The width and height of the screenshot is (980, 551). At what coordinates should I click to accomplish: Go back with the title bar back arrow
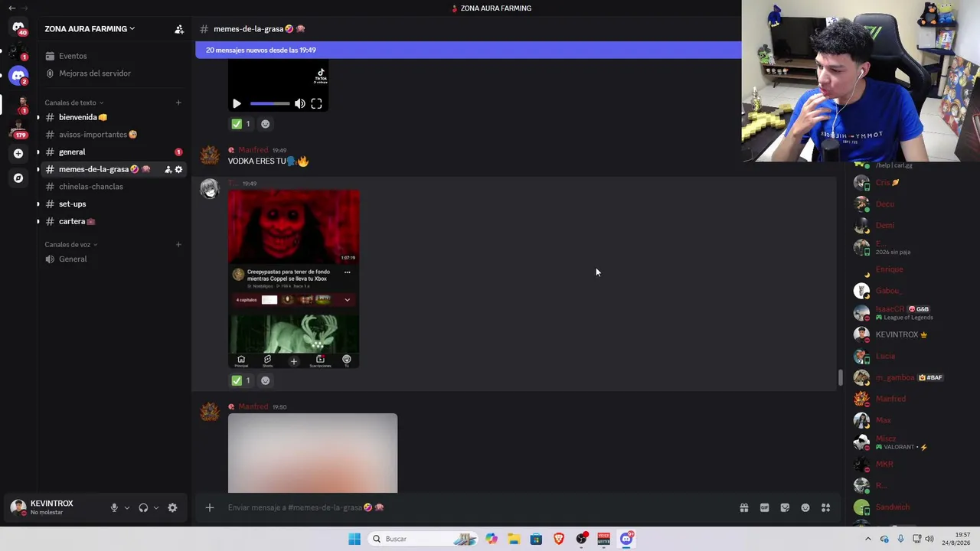[11, 8]
